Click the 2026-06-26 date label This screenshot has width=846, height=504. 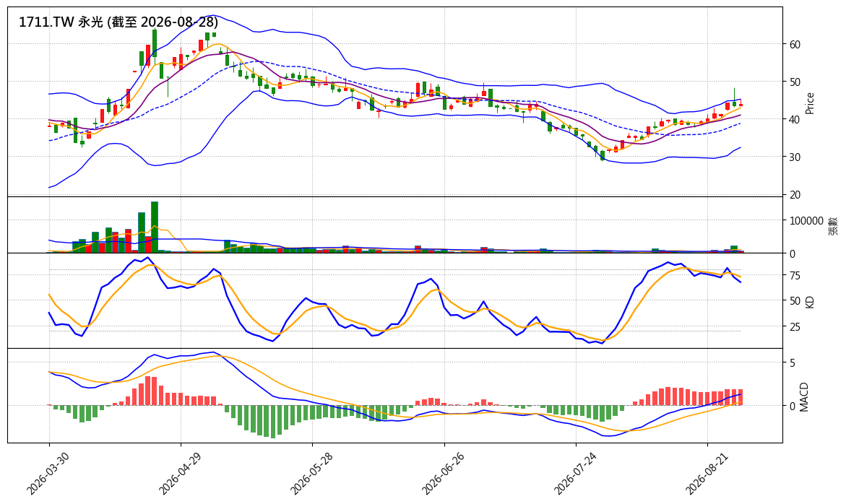coord(444,473)
